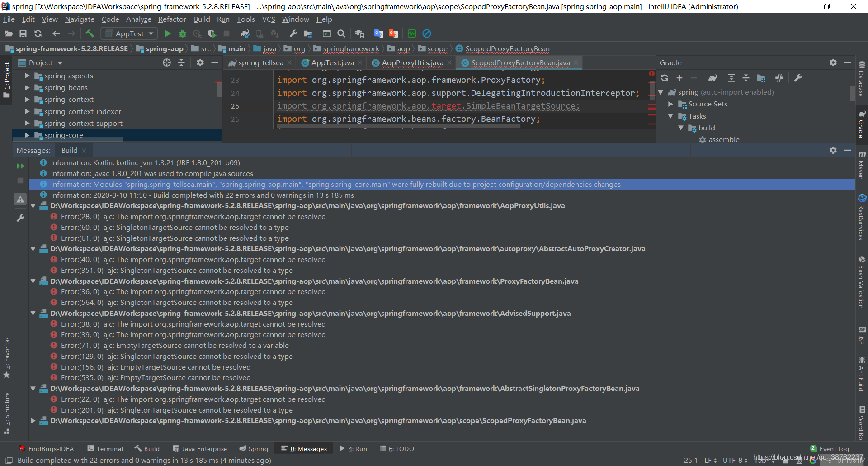This screenshot has width=868, height=466.
Task: Expand the spring-context-support module
Action: [27, 123]
